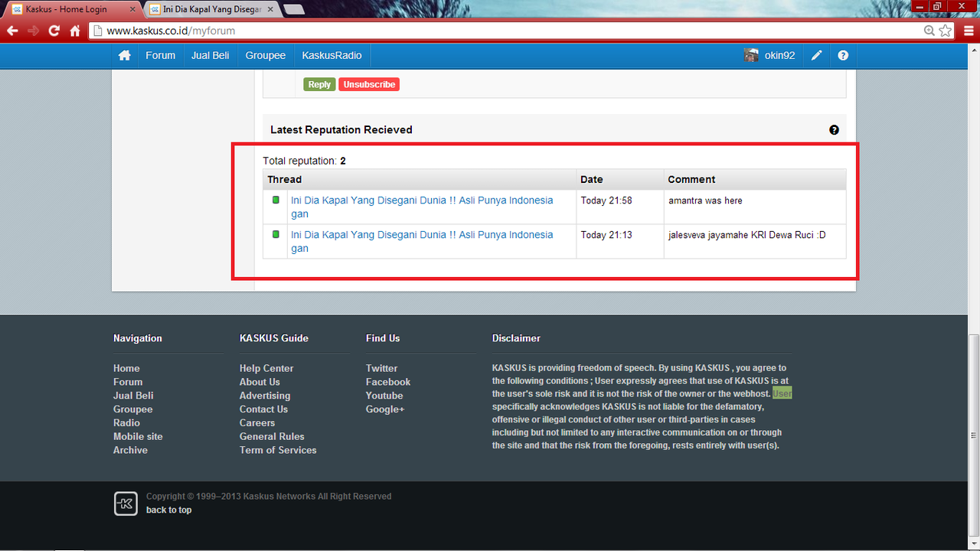Open thread link dated Today 21:58

tap(422, 207)
